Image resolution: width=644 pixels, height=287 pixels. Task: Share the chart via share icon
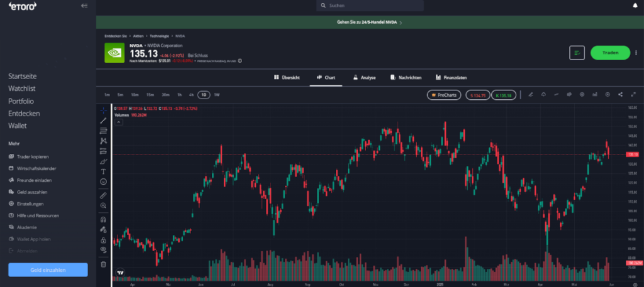click(x=620, y=95)
